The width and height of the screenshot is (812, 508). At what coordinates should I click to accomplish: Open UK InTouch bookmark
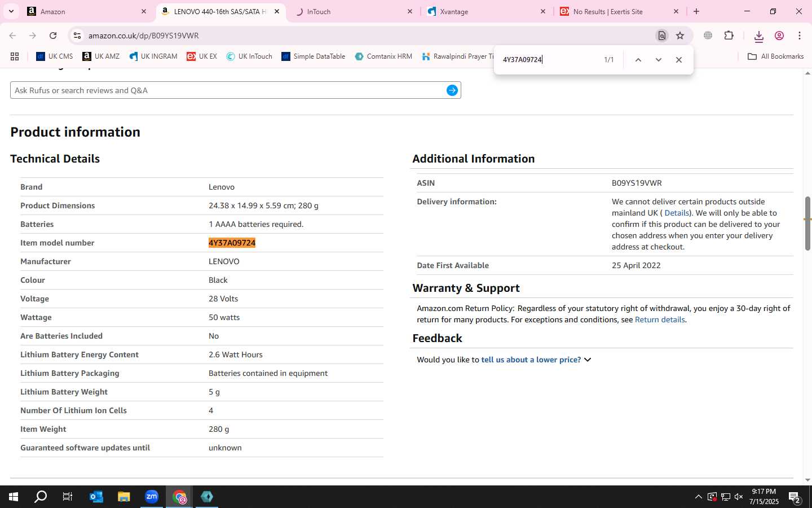click(249, 56)
